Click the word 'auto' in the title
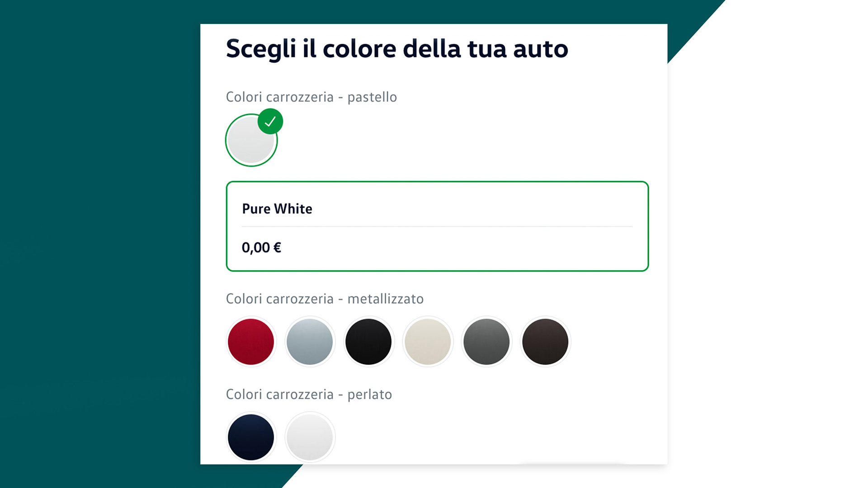Image resolution: width=868 pixels, height=488 pixels. tap(541, 49)
